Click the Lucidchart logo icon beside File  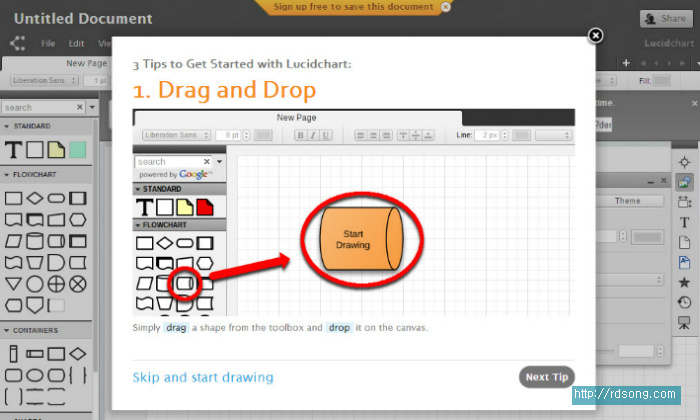17,43
